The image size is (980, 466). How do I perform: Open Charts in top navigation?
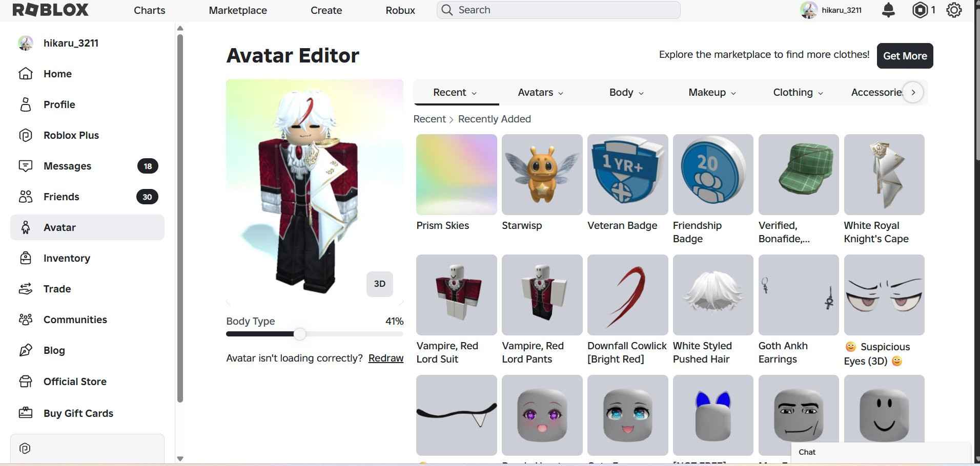pos(150,10)
